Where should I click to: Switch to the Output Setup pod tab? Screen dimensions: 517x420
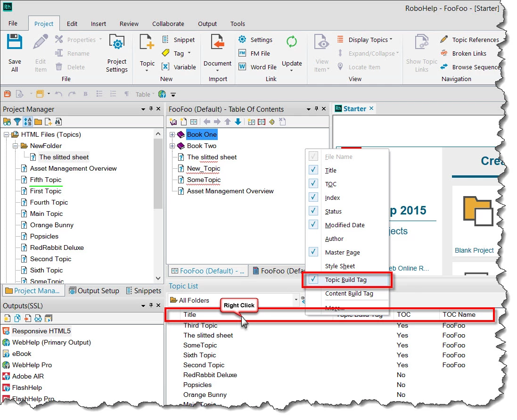point(94,291)
